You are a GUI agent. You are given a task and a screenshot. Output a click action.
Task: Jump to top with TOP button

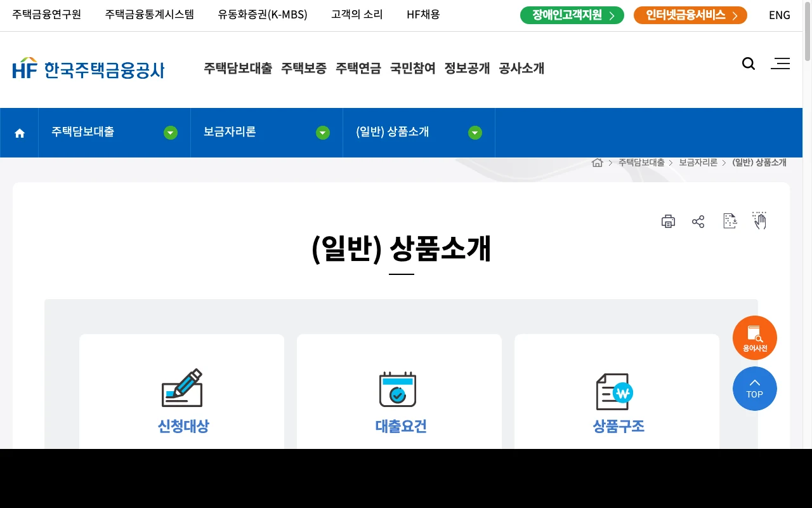coord(755,389)
